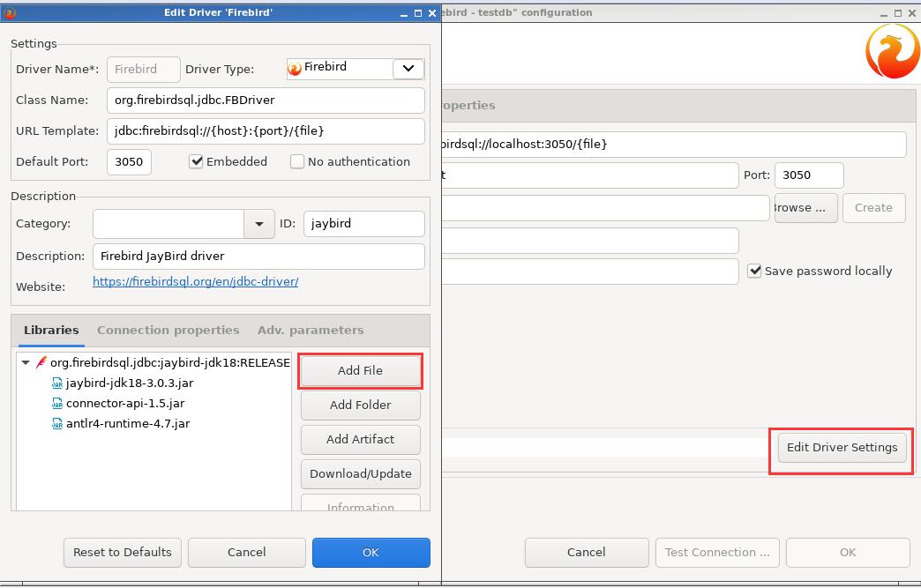This screenshot has width=921, height=588.
Task: Click the feather artifact icon of the jaybird library
Action: click(x=41, y=362)
